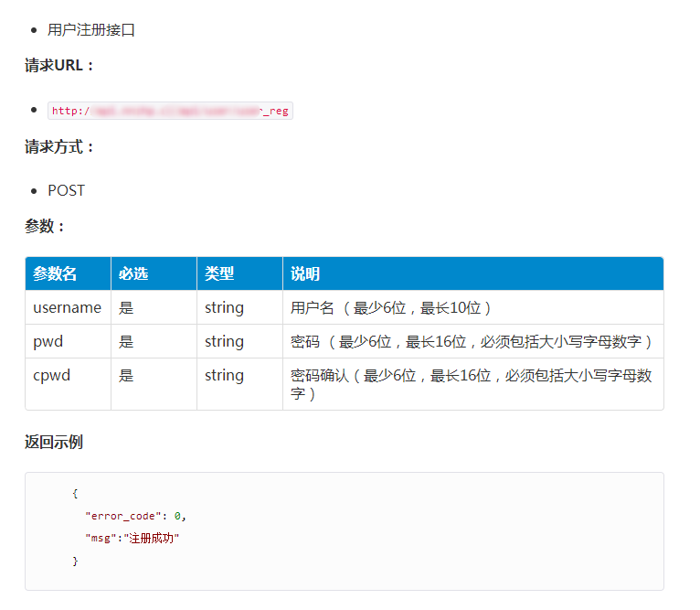Click the blurred request URL ending in _reg
This screenshot has width=700, height=610.
pos(170,111)
